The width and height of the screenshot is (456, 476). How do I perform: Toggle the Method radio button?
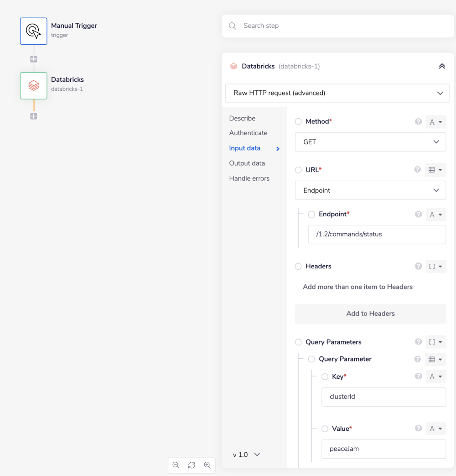tap(298, 122)
